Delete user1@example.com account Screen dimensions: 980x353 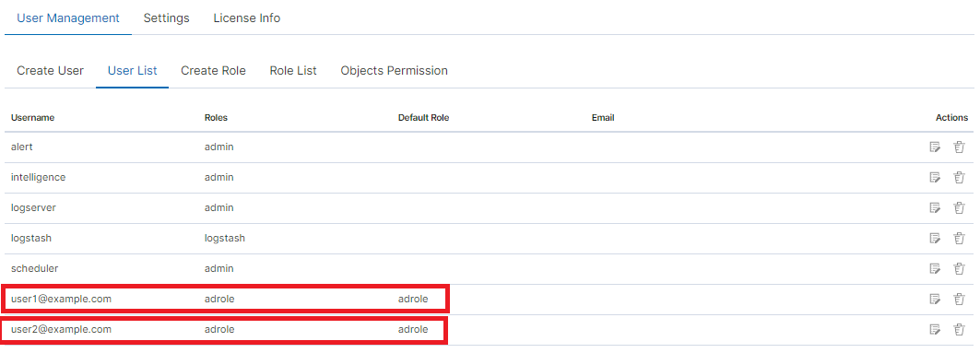(x=959, y=299)
